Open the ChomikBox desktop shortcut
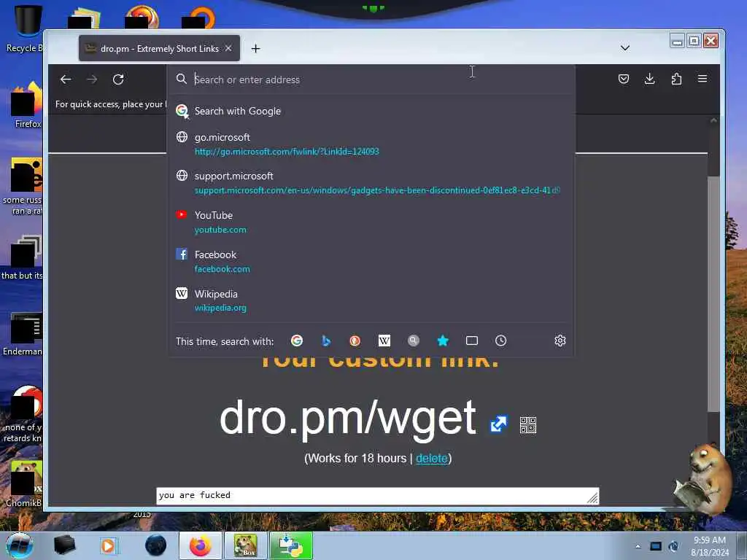This screenshot has width=747, height=560. pyautogui.click(x=24, y=483)
